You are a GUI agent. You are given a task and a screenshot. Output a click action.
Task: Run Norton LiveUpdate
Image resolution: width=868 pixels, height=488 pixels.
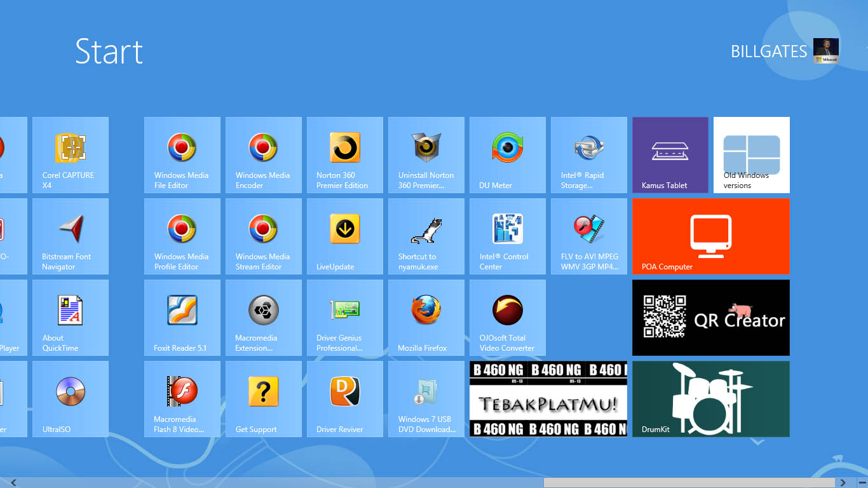345,236
